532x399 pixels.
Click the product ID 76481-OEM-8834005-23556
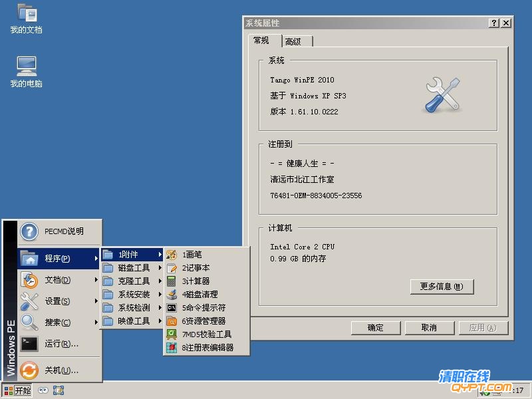coord(316,196)
